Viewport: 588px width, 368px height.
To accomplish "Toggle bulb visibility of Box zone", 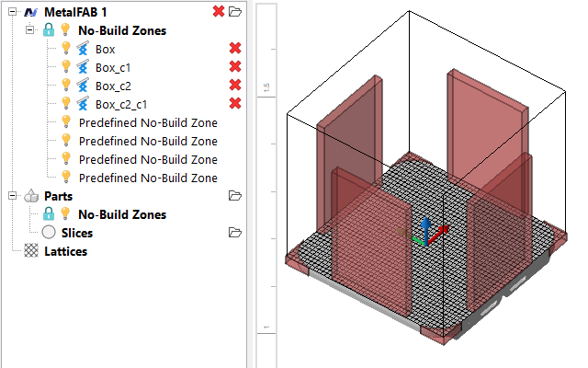I will [66, 48].
